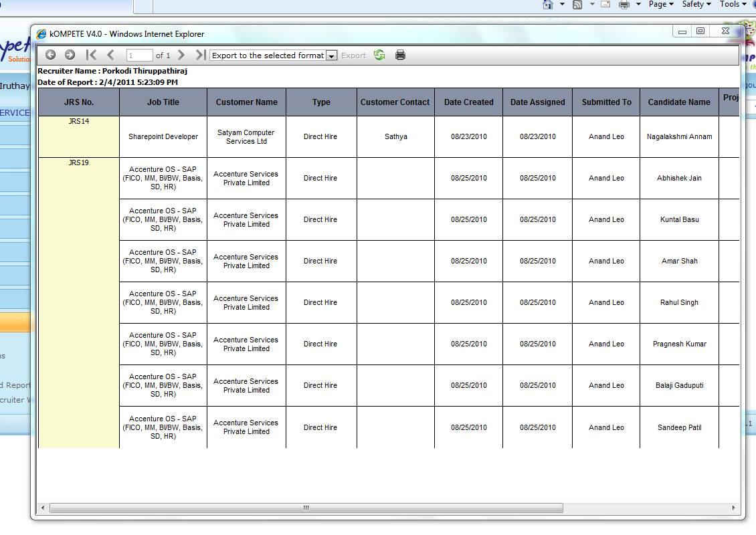Click candidate Pragnesh Kumar
756x535 pixels.
pyautogui.click(x=679, y=344)
